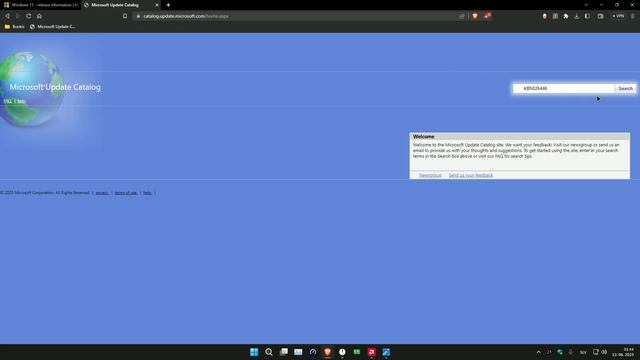Close the Microsoft Update Catalog tab

pos(157,5)
